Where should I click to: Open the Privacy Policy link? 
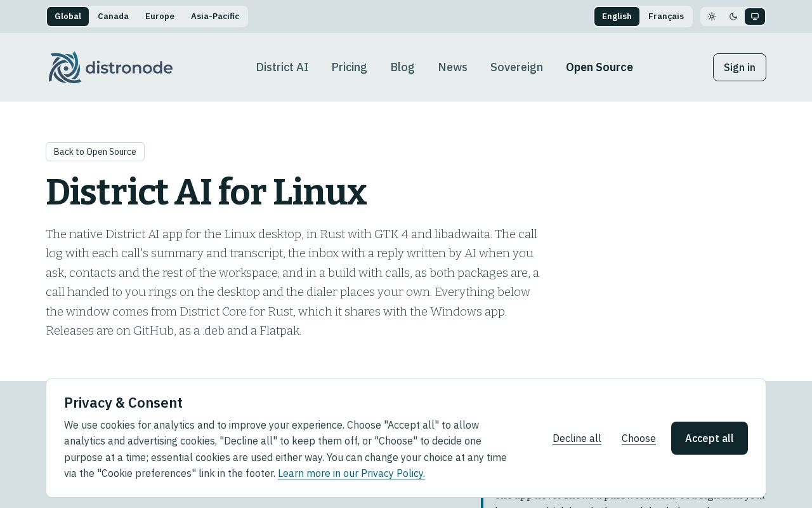pyautogui.click(x=351, y=473)
